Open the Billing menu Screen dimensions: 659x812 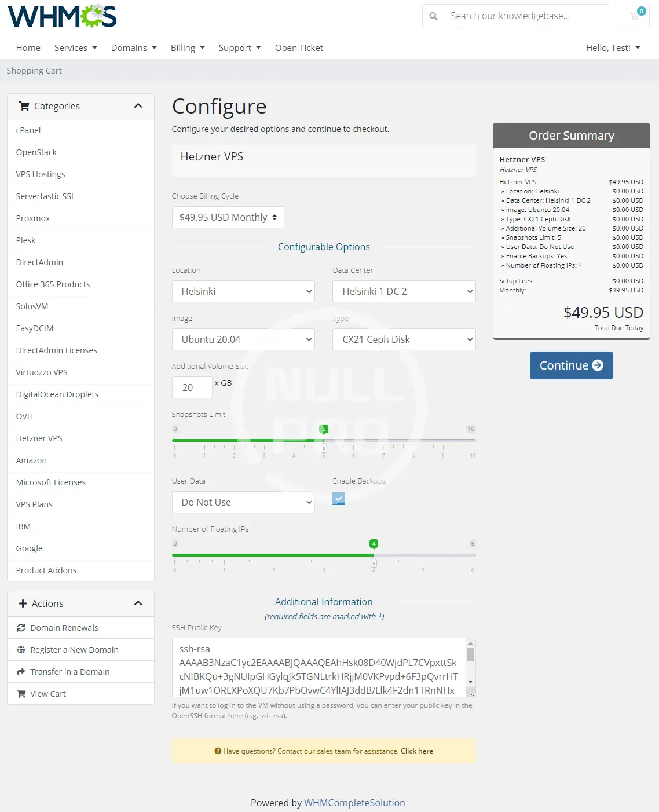(x=187, y=48)
